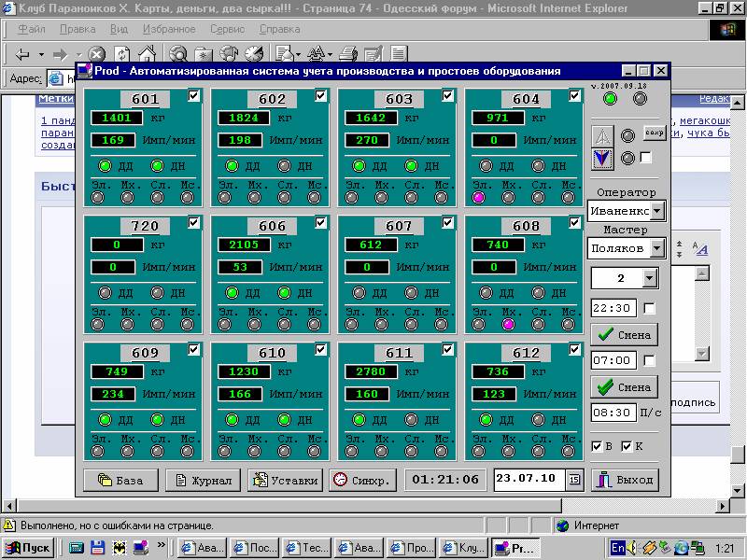The width and height of the screenshot is (747, 560).
Task: Uncheck the checkbox for unit 602
Action: pos(320,96)
